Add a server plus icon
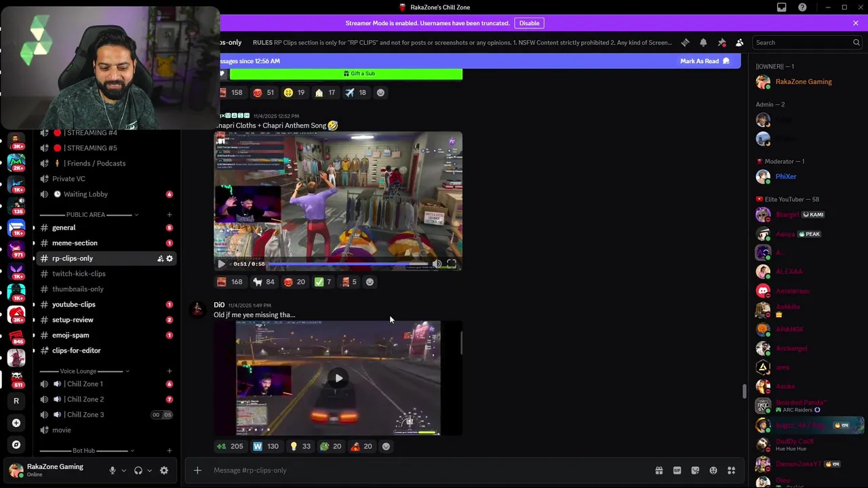The height and width of the screenshot is (488, 868). tap(16, 423)
